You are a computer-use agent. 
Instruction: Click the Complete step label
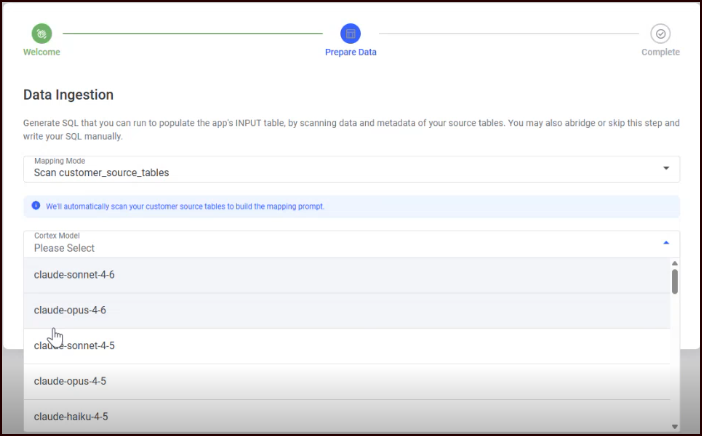click(x=660, y=52)
